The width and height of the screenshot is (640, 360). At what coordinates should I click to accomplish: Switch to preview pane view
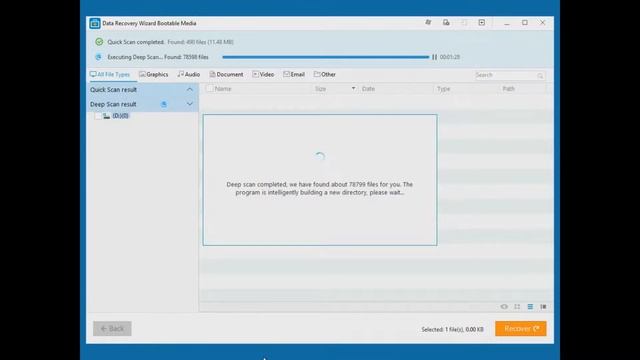tap(543, 307)
